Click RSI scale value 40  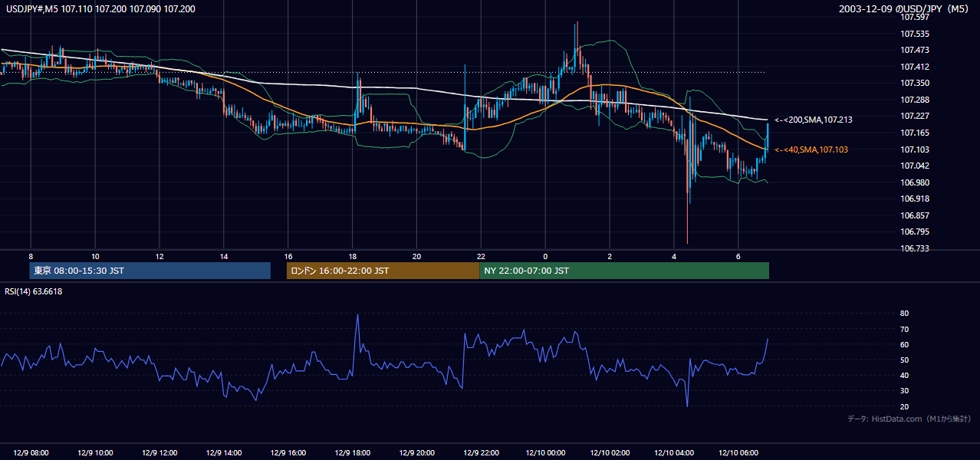pyautogui.click(x=904, y=375)
